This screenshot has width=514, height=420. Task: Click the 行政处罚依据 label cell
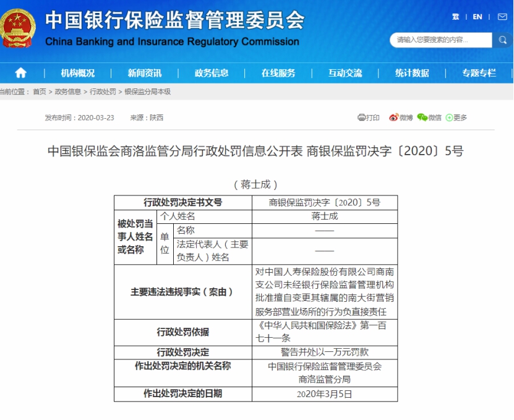[x=183, y=332]
